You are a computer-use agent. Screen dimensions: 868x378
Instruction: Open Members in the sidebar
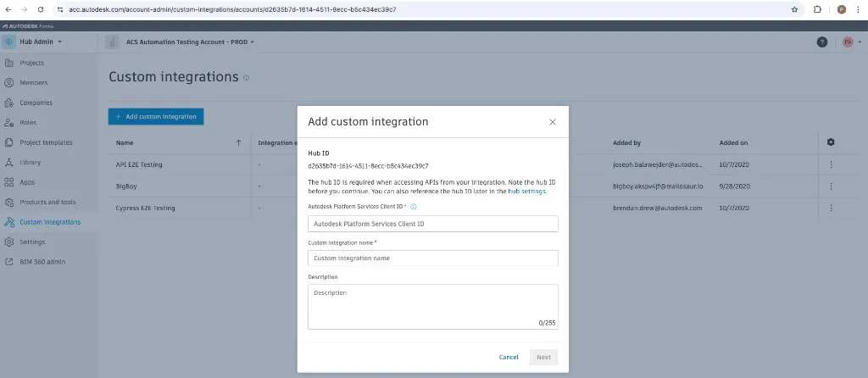pyautogui.click(x=34, y=83)
